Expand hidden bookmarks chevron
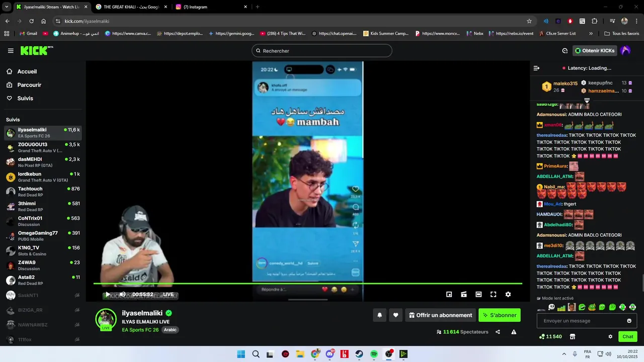 pos(591,34)
